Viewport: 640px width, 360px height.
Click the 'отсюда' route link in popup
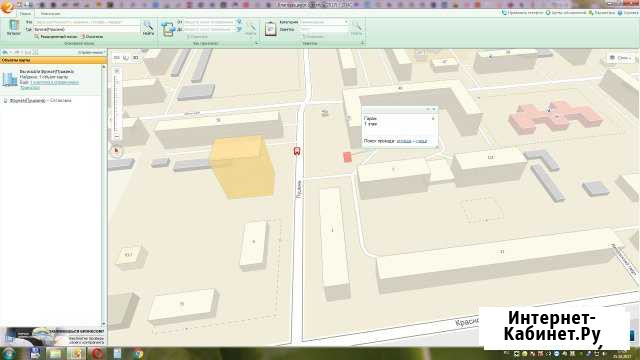[x=404, y=141]
